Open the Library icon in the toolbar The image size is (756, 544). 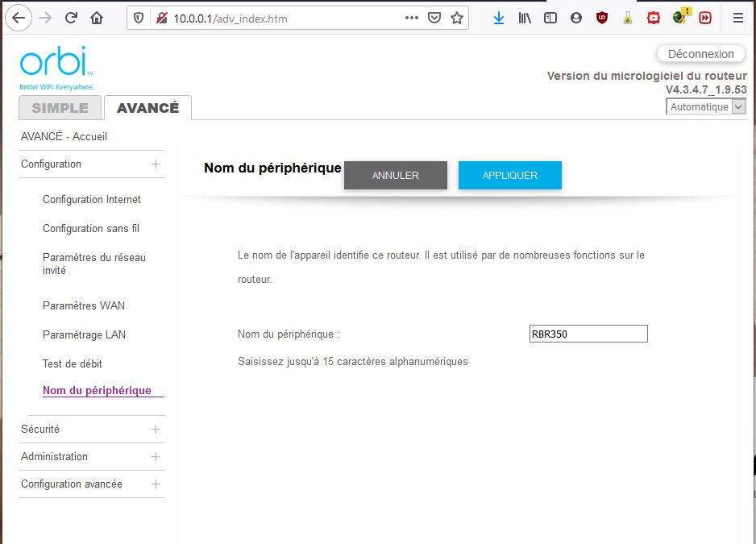pyautogui.click(x=525, y=17)
